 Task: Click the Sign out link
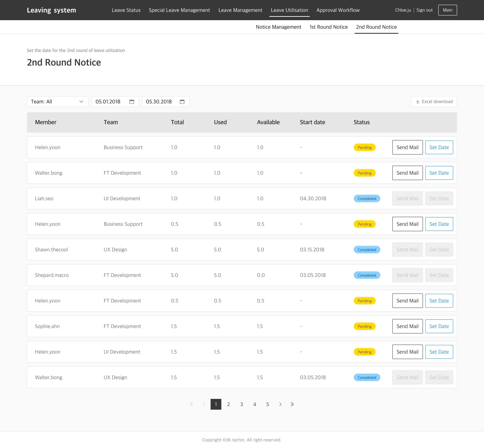click(x=424, y=10)
